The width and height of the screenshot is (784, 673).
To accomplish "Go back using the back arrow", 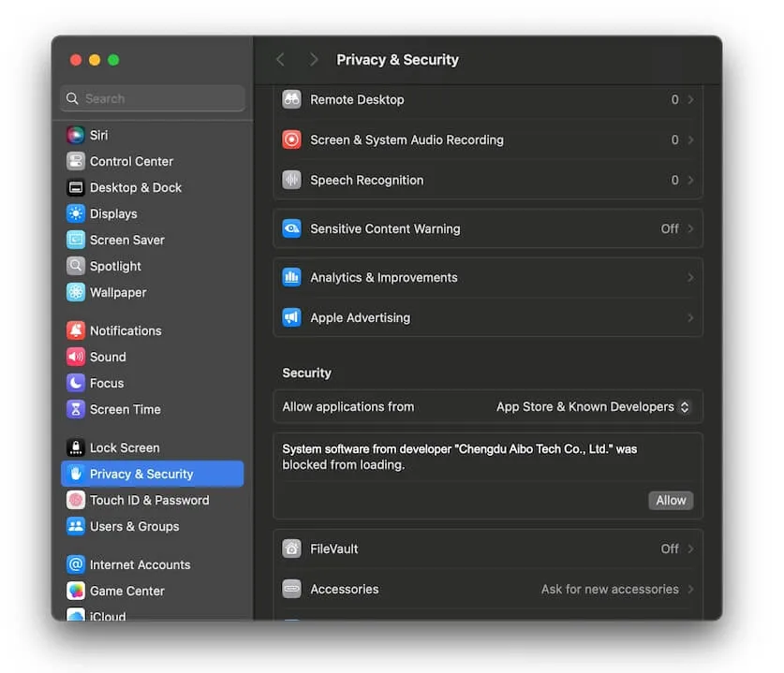I will coord(280,60).
